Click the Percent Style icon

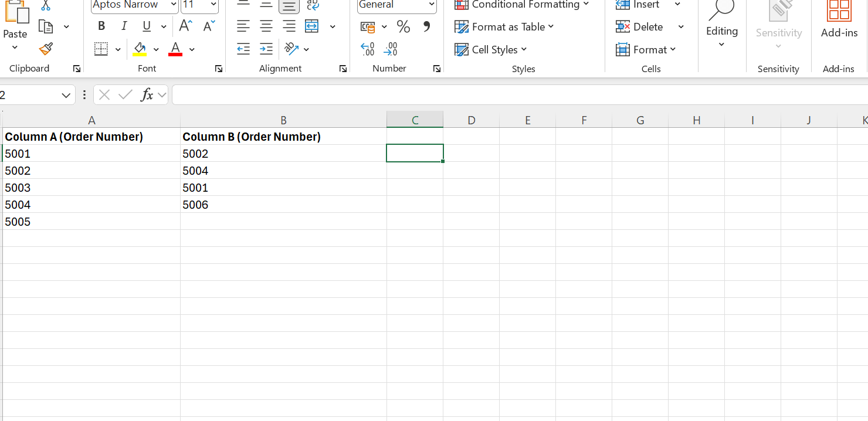click(403, 26)
